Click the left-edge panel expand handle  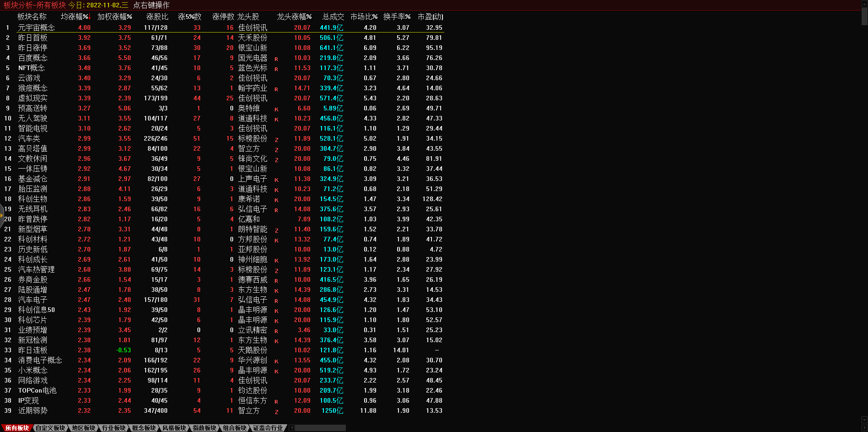coord(2,214)
